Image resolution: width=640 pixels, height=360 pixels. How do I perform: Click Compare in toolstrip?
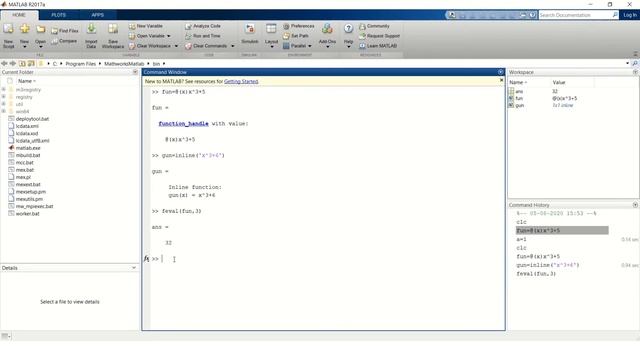pyautogui.click(x=64, y=41)
